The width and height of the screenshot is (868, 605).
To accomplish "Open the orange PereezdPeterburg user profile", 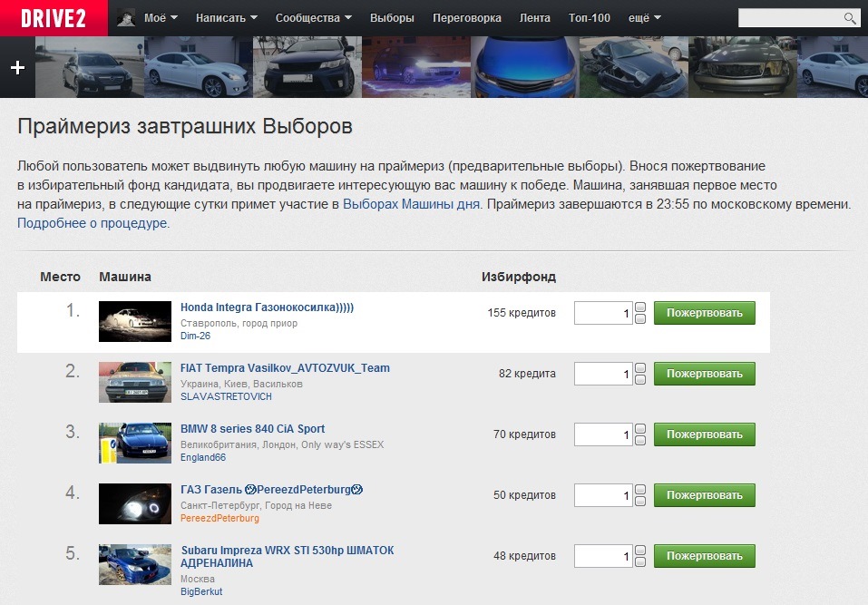I will (219, 519).
